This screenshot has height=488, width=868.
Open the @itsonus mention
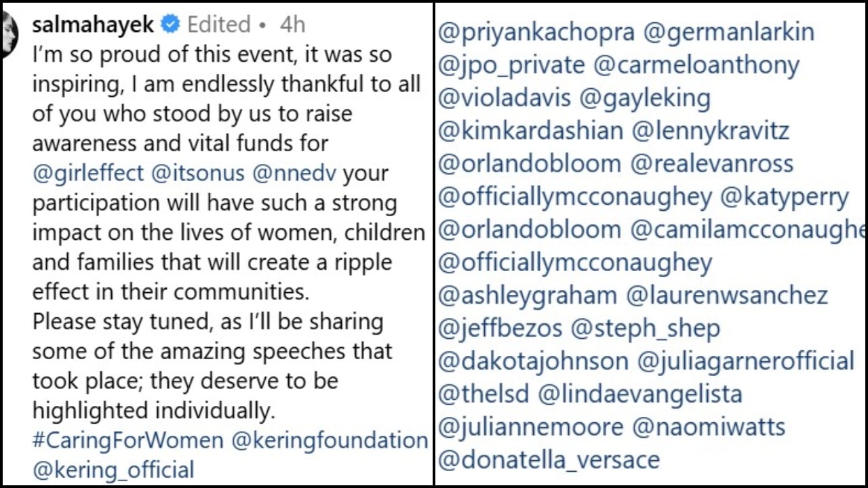click(198, 174)
